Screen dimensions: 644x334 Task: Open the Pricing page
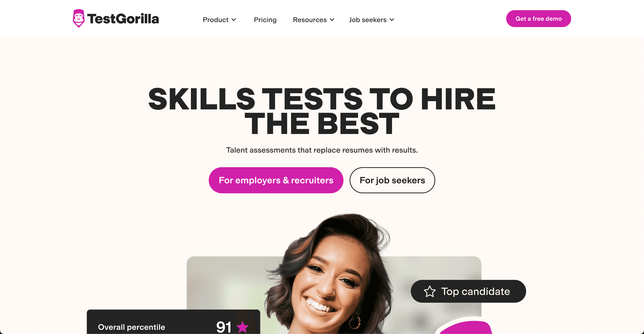pyautogui.click(x=265, y=20)
